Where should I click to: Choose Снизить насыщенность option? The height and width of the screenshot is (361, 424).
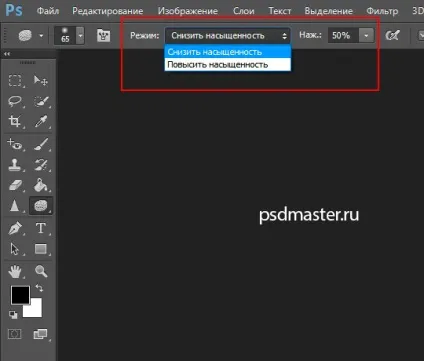point(228,52)
